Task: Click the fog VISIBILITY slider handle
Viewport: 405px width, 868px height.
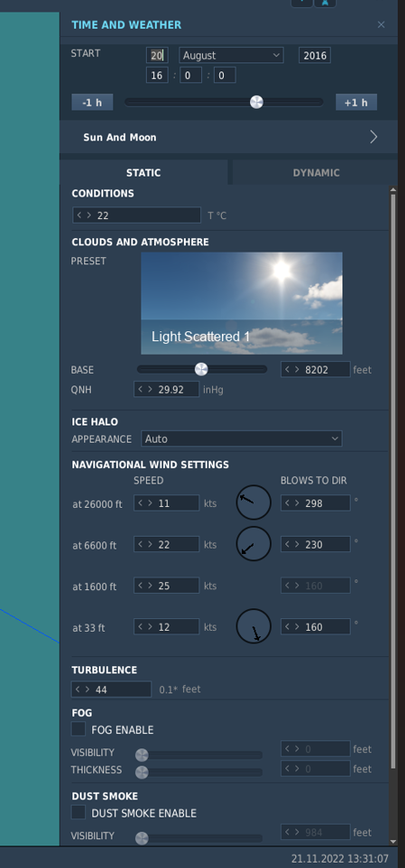Action: click(142, 755)
